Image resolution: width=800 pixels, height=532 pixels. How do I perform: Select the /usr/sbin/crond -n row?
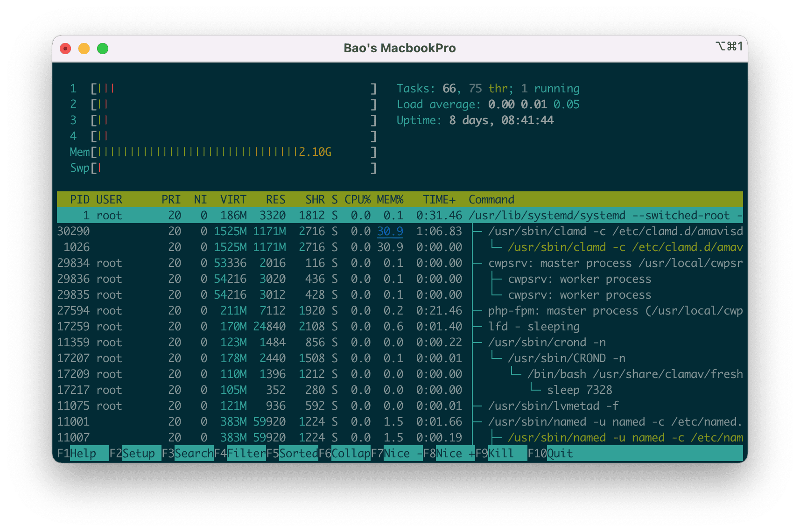[400, 342]
